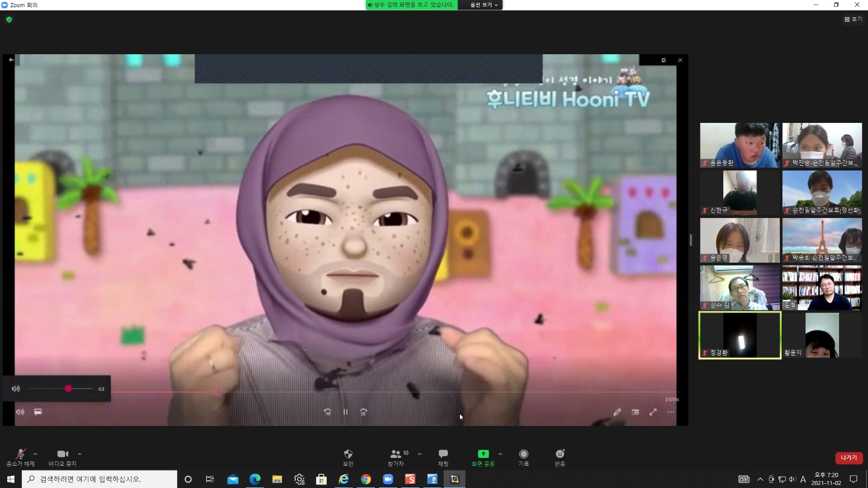Open Microsoft Store from taskbar
Viewport: 868px width, 488px height.
point(321,479)
